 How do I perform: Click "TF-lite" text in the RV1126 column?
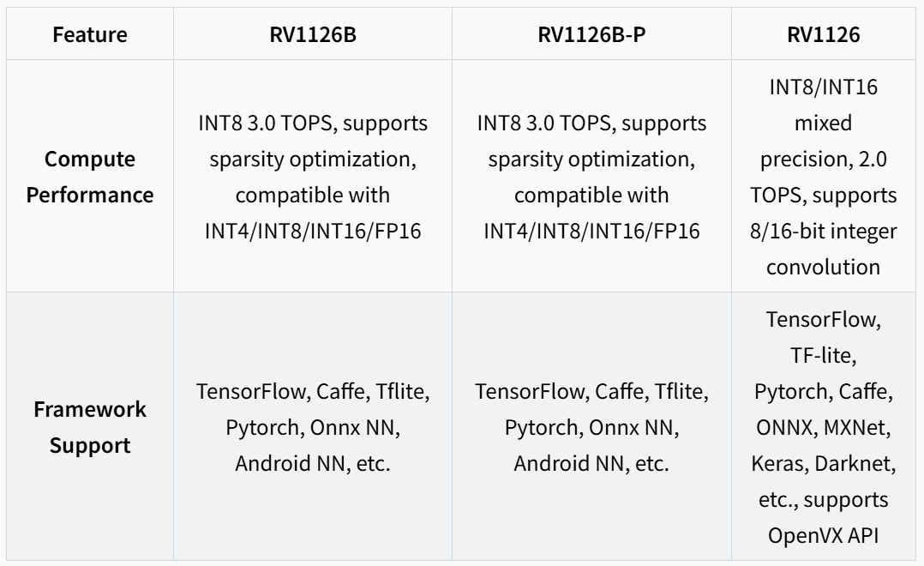click(x=823, y=356)
